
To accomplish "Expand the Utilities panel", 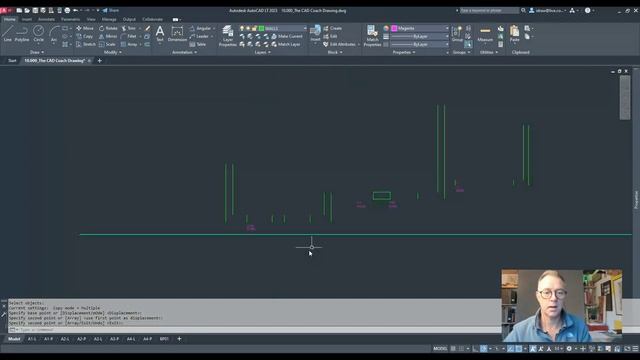I will point(489,52).
